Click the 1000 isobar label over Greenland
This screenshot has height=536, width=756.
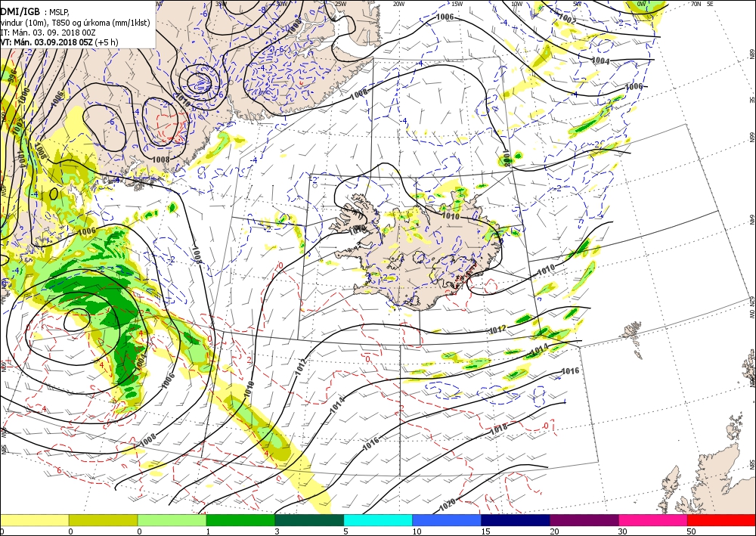click(x=23, y=95)
